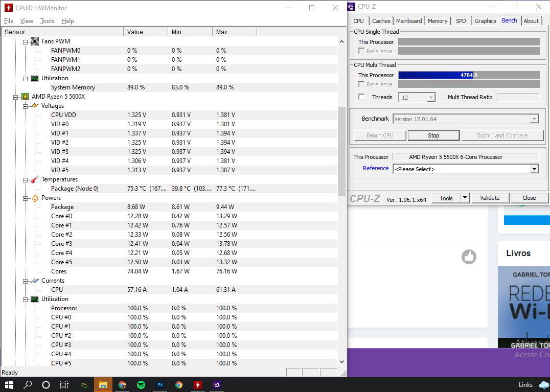This screenshot has height=392, width=550.
Task: Open the Tools dropdown arrow in CPU-Z
Action: 465,198
